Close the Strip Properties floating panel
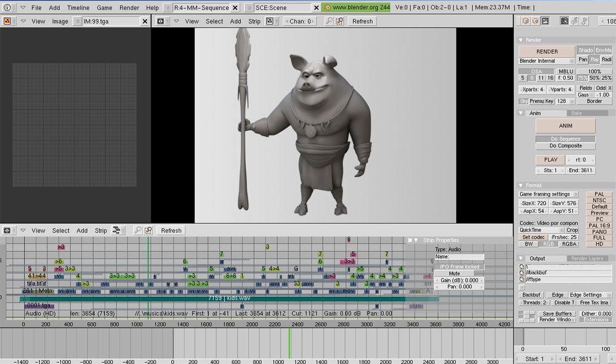This screenshot has height=364, width=616. tap(410, 240)
